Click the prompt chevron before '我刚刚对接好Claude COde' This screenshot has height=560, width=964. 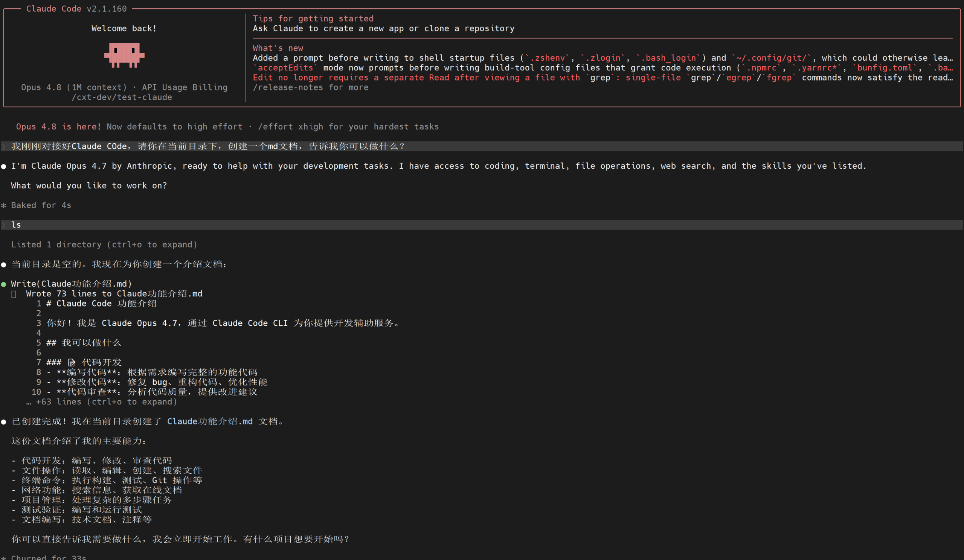point(4,146)
